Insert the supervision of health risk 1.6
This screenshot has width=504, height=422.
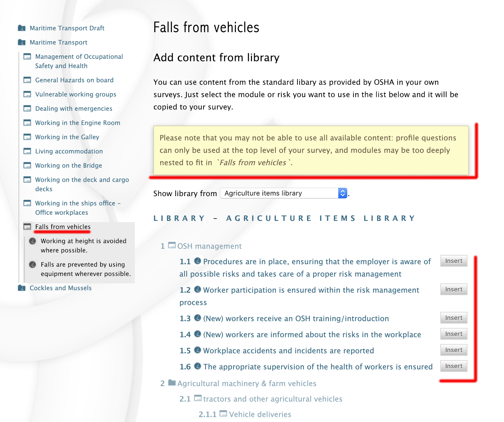[x=453, y=366]
